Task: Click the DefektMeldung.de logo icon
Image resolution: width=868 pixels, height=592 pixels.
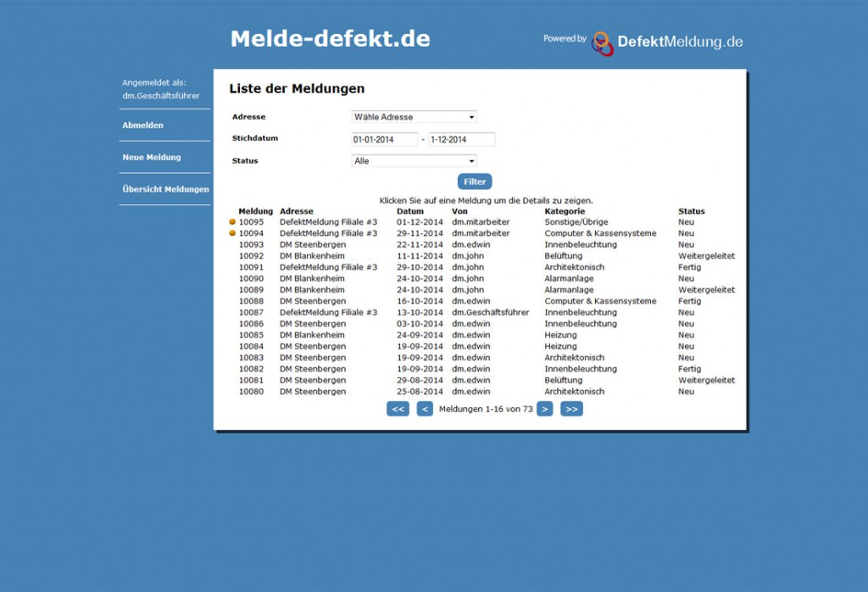Action: coord(602,42)
